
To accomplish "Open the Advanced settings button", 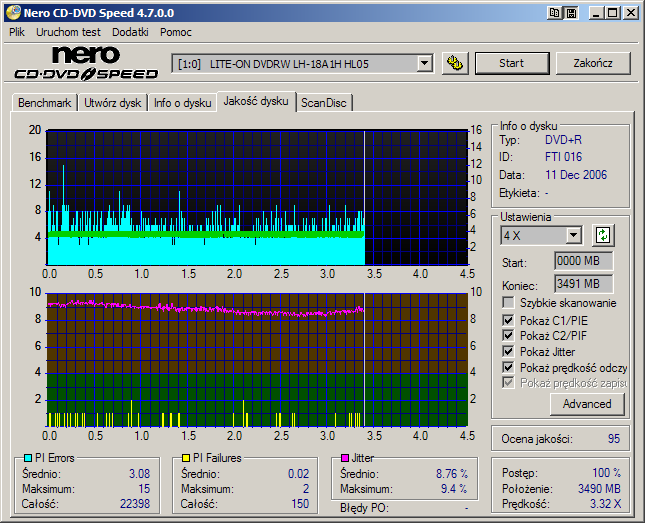I will click(587, 404).
